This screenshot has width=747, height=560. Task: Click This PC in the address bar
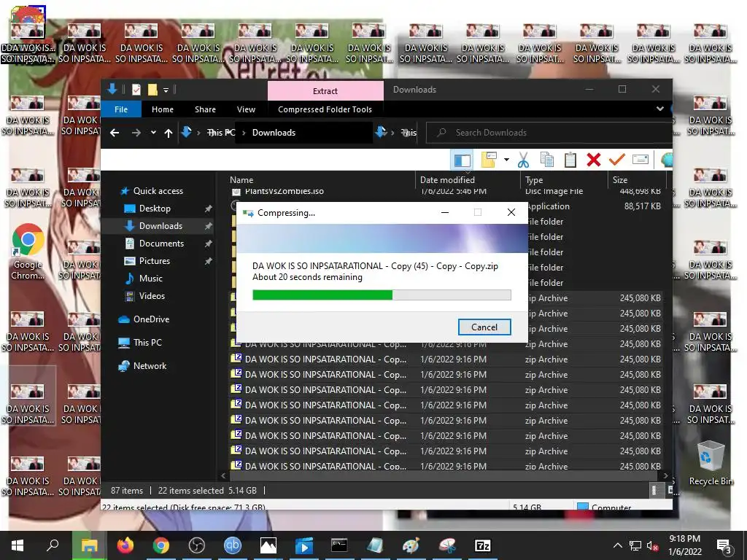click(x=221, y=133)
